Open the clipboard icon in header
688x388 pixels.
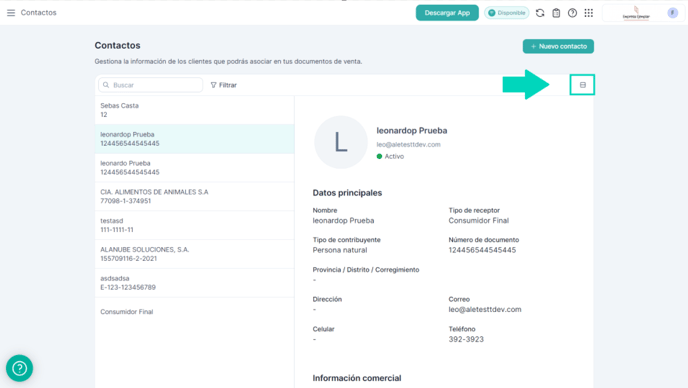click(x=556, y=13)
